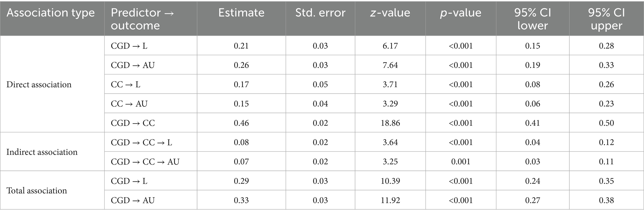Select the "95% CI lower" header
Viewport: 644px width, 215px height.
532,19
